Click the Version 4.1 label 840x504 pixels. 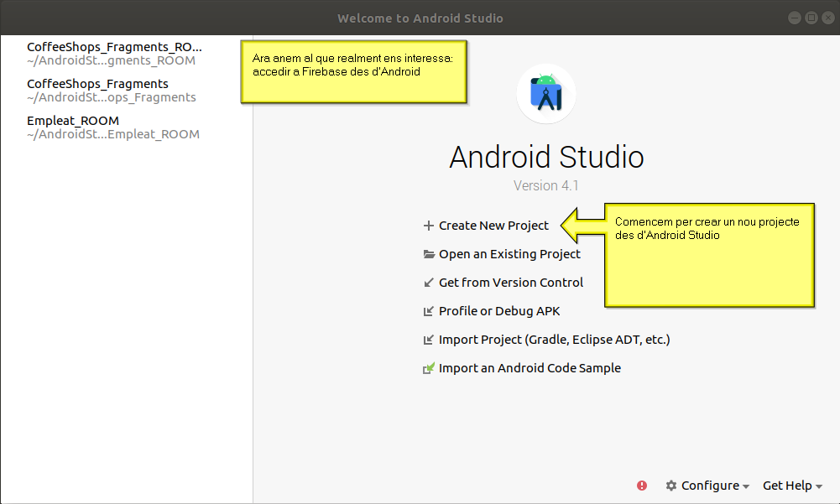(x=546, y=185)
